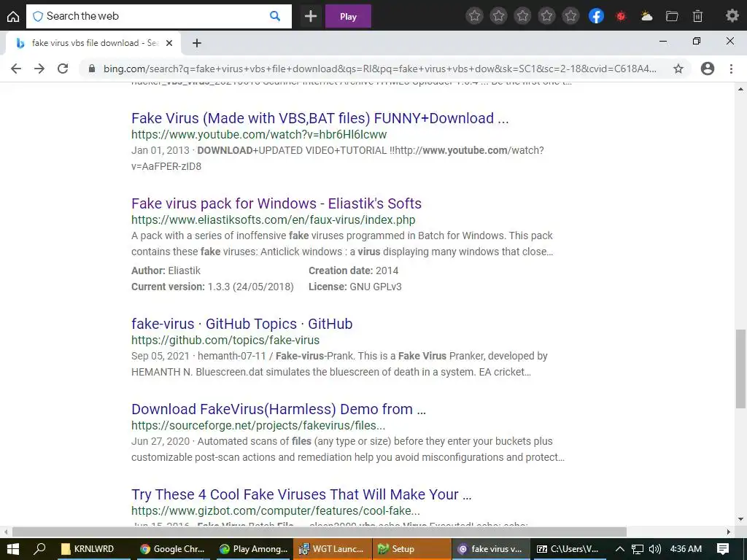The width and height of the screenshot is (747, 560).
Task: Open the browser three-dot menu
Action: pyautogui.click(x=731, y=69)
